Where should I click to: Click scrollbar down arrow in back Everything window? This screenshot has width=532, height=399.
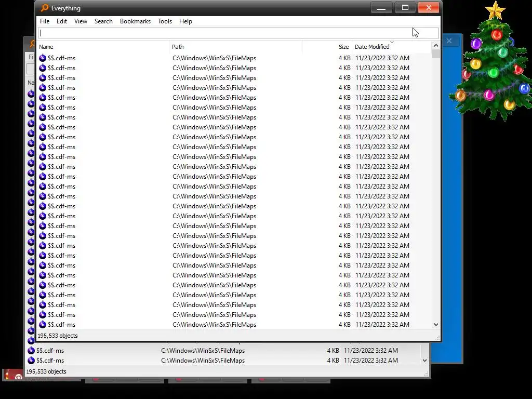424,361
